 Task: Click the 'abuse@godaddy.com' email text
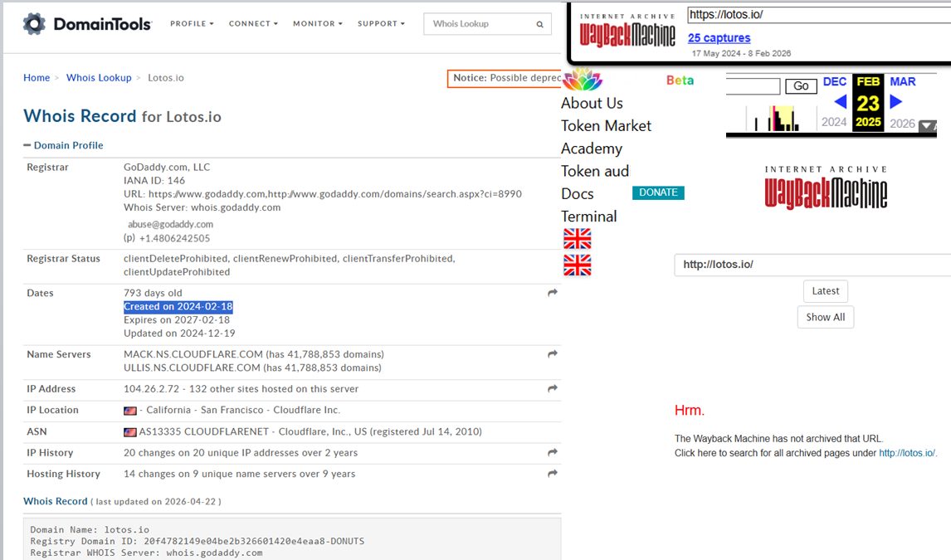coord(170,224)
